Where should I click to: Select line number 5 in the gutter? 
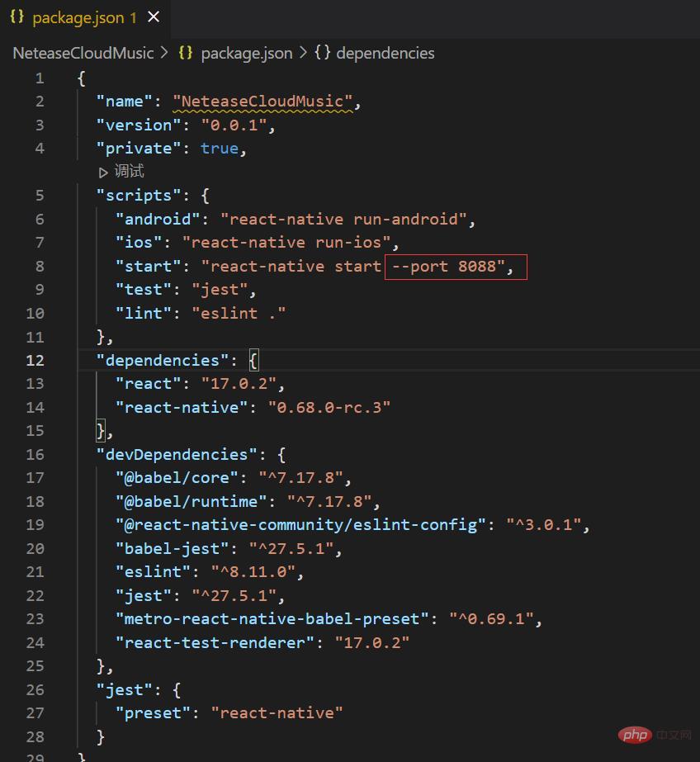pyautogui.click(x=40, y=196)
